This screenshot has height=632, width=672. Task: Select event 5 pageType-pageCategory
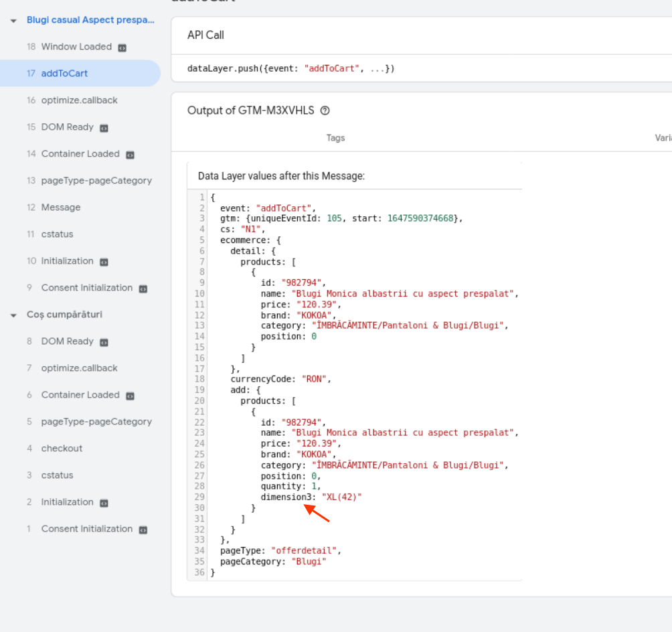click(x=89, y=422)
